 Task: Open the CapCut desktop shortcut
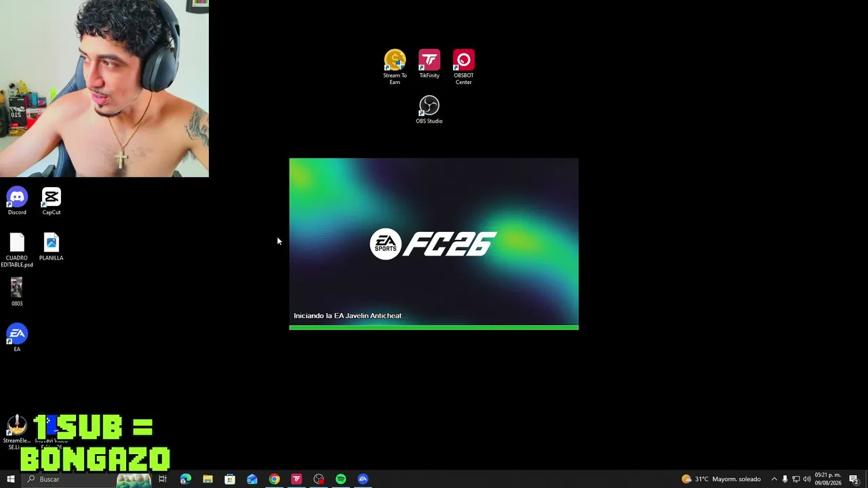coord(52,201)
